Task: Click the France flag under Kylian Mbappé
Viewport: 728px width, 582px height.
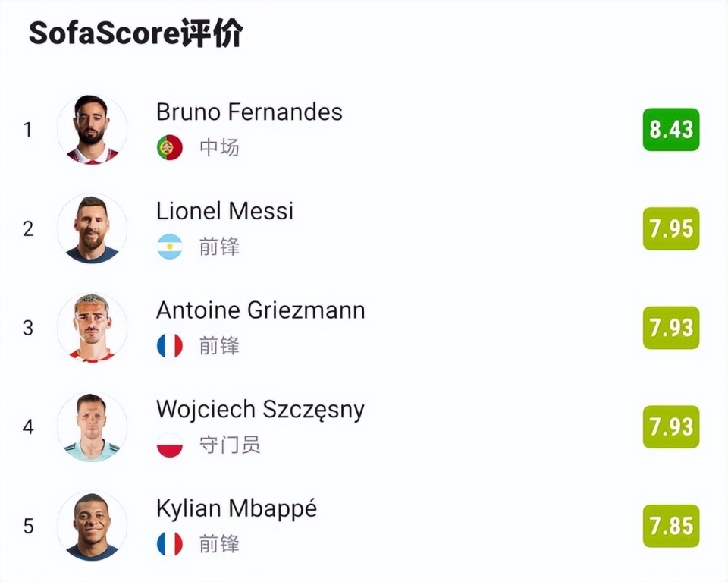Action: (169, 544)
